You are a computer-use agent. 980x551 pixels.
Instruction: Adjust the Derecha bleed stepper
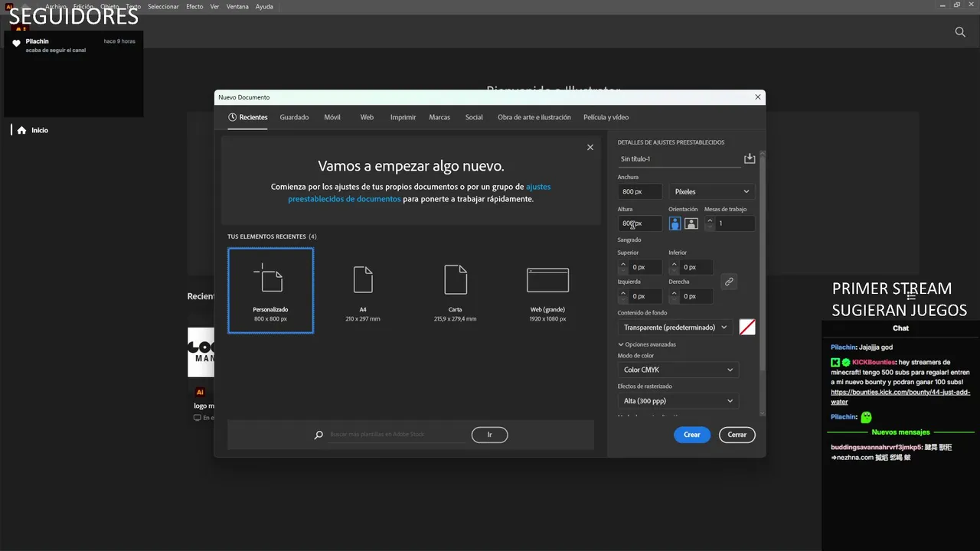tap(674, 295)
